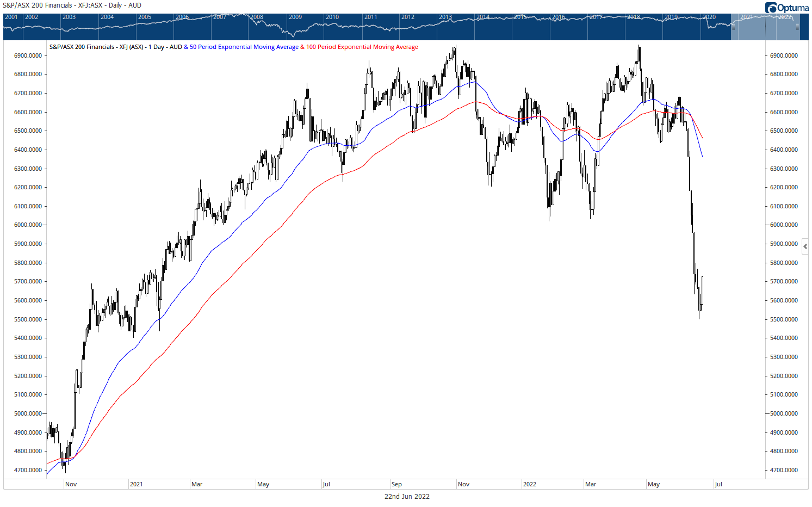Click the Optuma logo icon
This screenshot has height=507, width=812.
point(771,8)
